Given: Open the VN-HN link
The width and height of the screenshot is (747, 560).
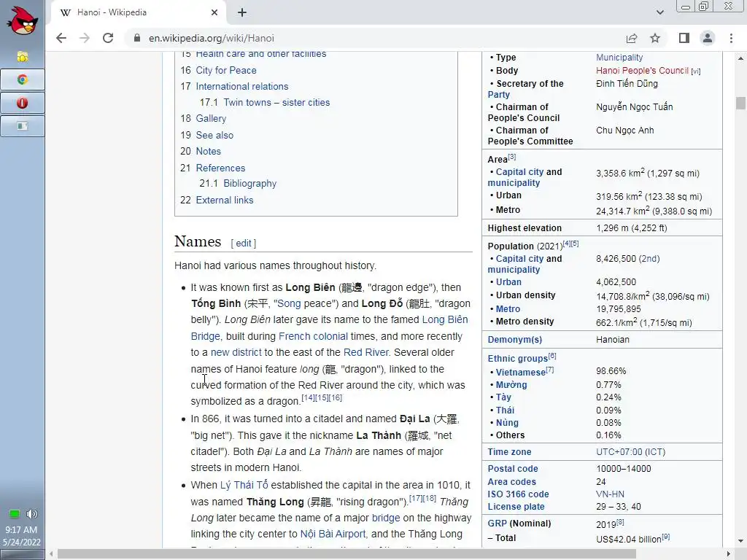Looking at the screenshot, I should point(610,494).
